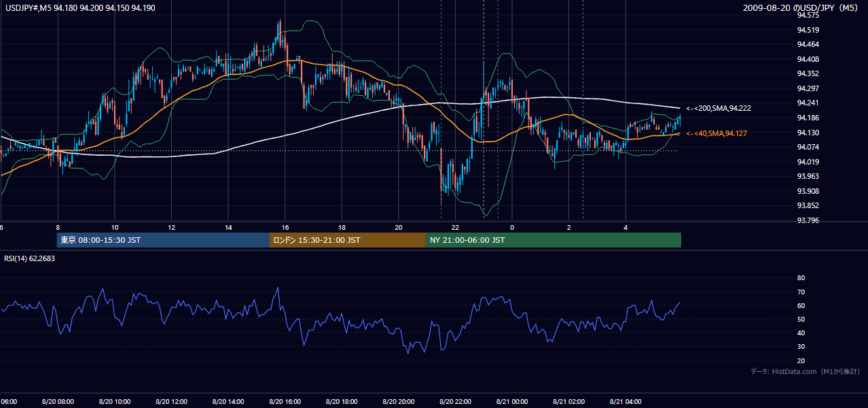This screenshot has width=868, height=408.
Task: Click the 8/20 12:00 time axis label
Action: tap(171, 401)
